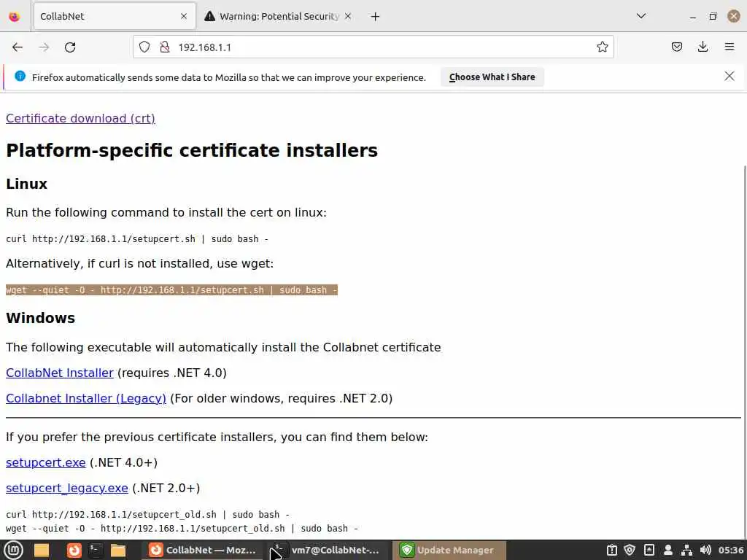The height and width of the screenshot is (560, 747).
Task: Click the highlighted wget setupcert.sh command
Action: 171,290
